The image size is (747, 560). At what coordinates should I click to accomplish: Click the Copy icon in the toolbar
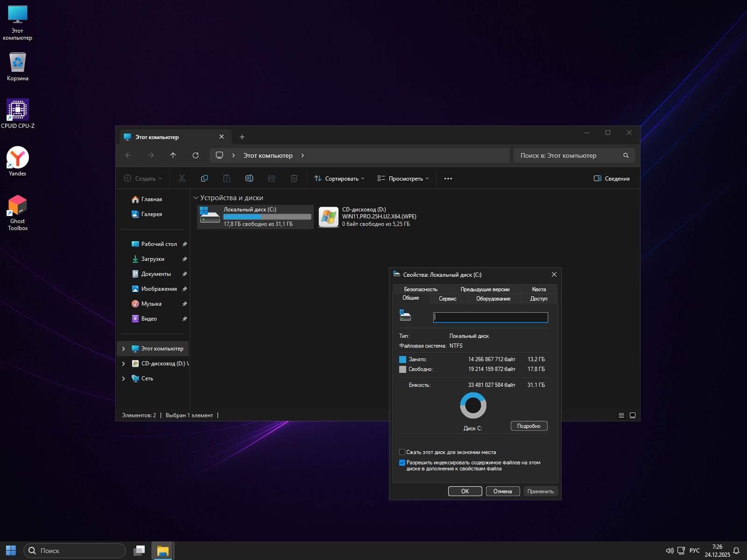[x=204, y=178]
